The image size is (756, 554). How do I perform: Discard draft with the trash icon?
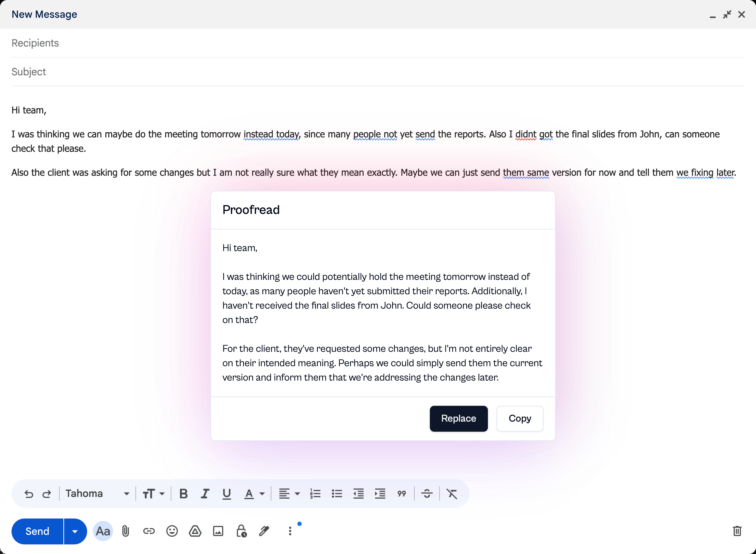[737, 531]
